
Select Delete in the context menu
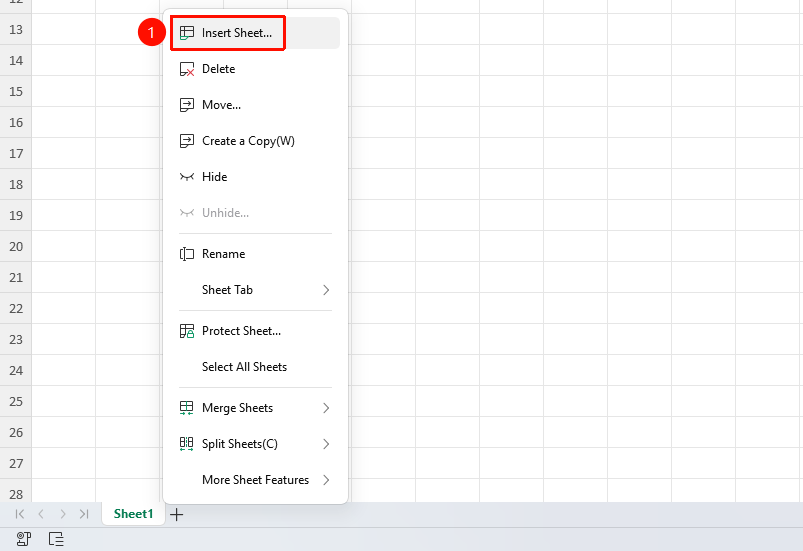(255, 69)
